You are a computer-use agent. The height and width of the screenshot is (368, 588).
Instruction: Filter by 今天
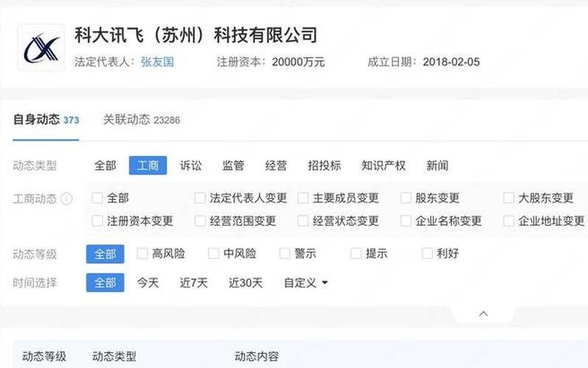coord(148,283)
